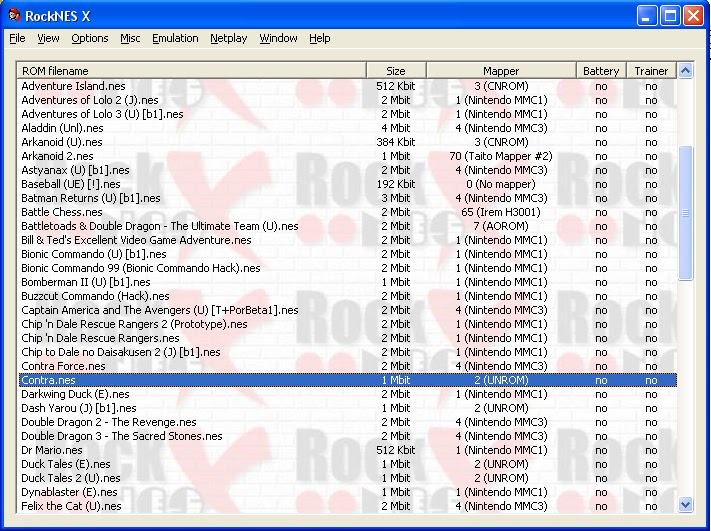Select Bill & Ted's Excellent Video Game Adventure.nes
This screenshot has height=531, width=711.
tap(347, 240)
